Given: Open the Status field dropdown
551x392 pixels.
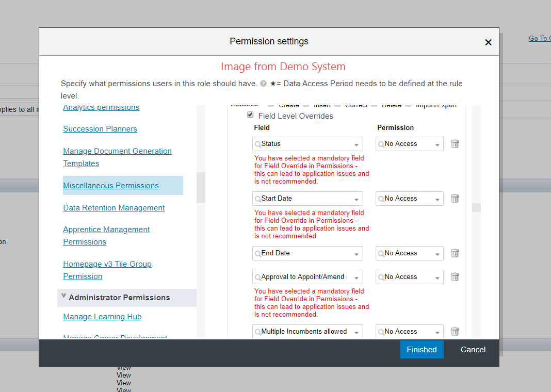Looking at the screenshot, I should click(307, 144).
